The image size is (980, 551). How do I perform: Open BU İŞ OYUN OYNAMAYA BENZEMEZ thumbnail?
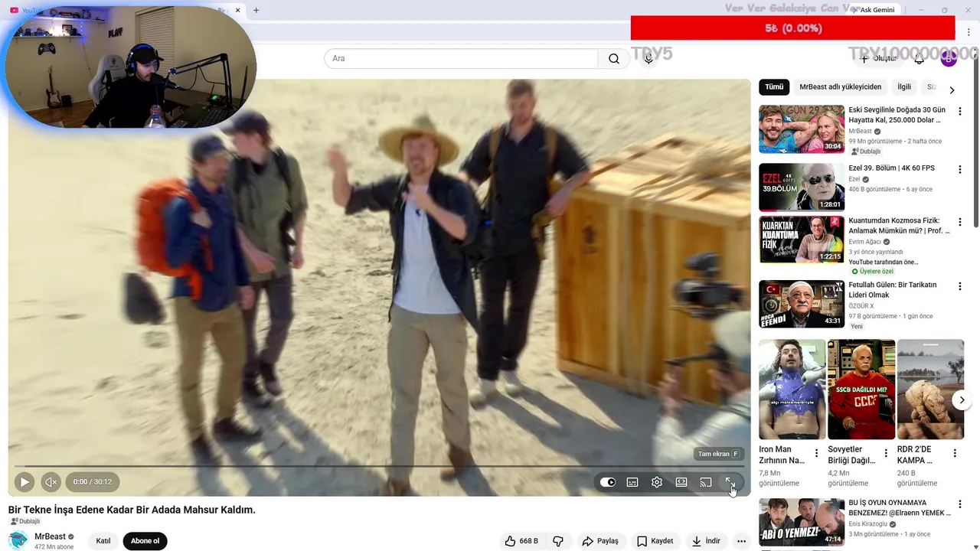point(802,523)
